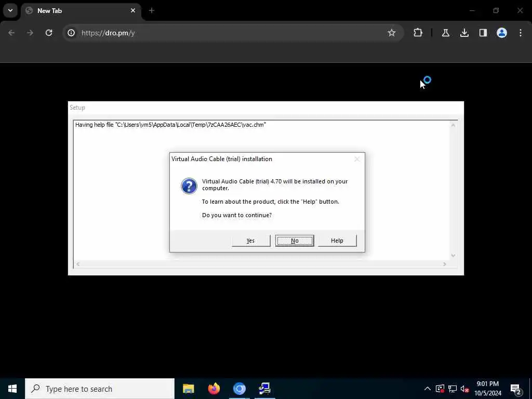Switch to Chrome in the taskbar
The height and width of the screenshot is (399, 532).
[x=239, y=389]
